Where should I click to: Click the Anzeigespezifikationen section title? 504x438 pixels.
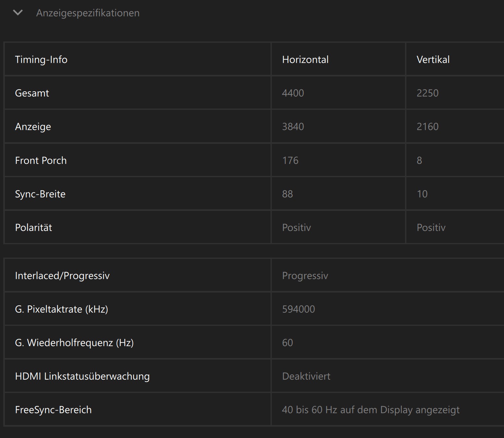(88, 13)
